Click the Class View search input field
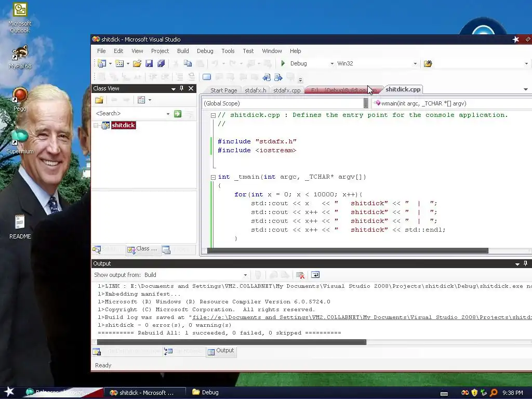 coord(130,114)
